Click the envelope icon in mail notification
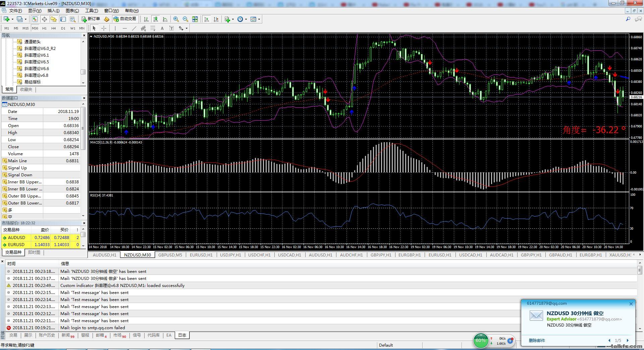 (x=536, y=315)
